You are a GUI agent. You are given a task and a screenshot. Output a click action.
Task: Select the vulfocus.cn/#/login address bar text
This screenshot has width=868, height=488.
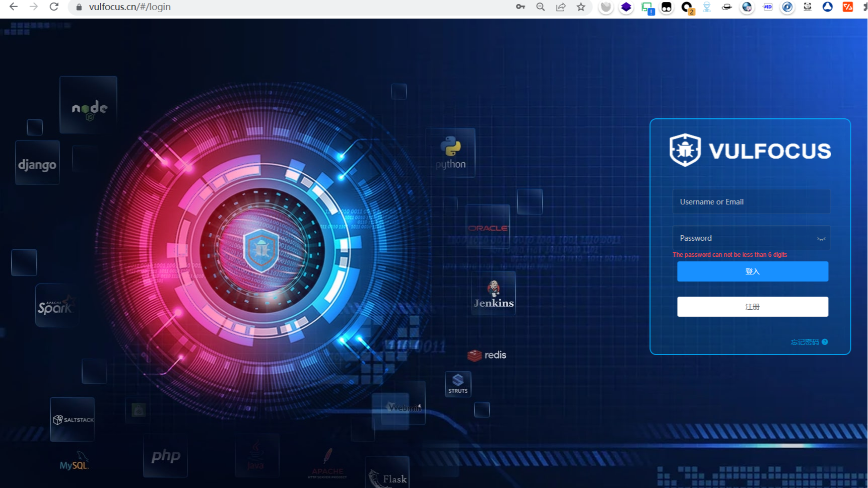(x=130, y=7)
